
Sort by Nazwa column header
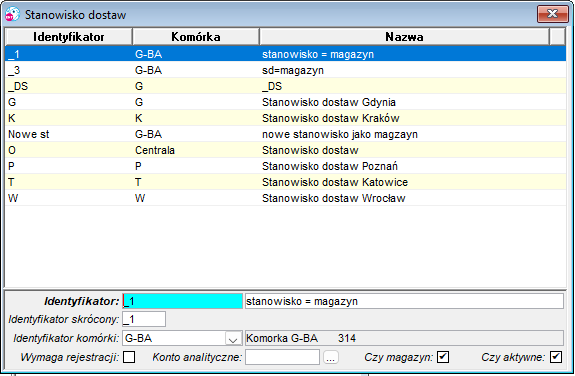click(404, 37)
